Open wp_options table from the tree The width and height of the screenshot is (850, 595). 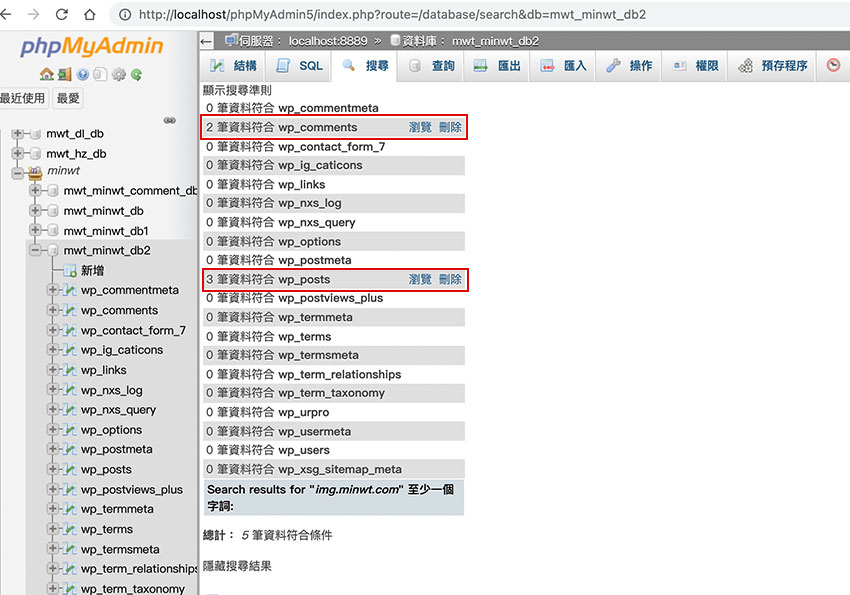coord(111,430)
